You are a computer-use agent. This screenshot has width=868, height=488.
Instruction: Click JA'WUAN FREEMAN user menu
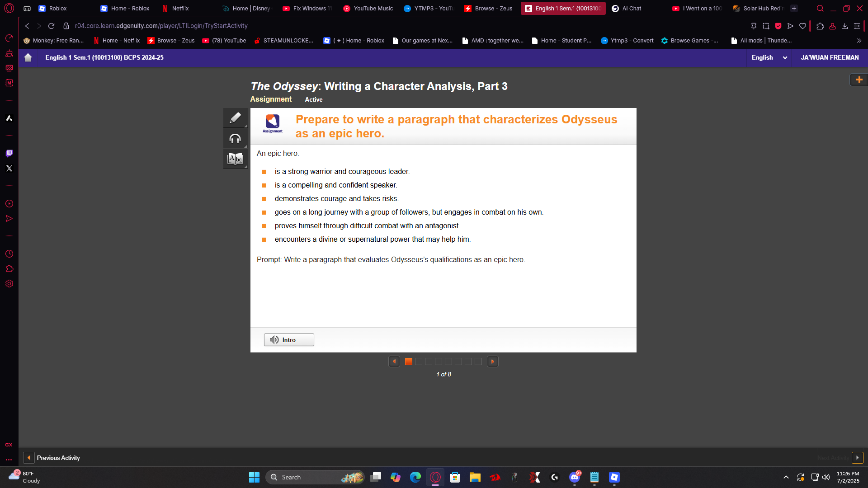tap(830, 57)
